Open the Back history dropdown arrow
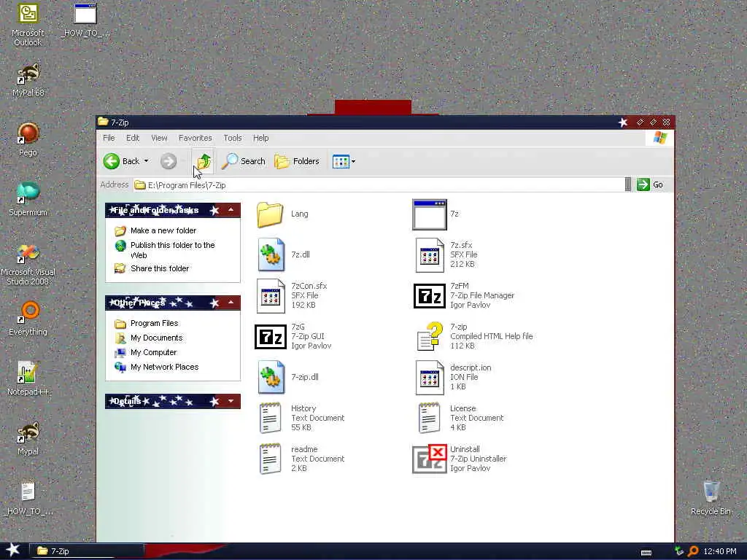The image size is (747, 560). click(146, 161)
